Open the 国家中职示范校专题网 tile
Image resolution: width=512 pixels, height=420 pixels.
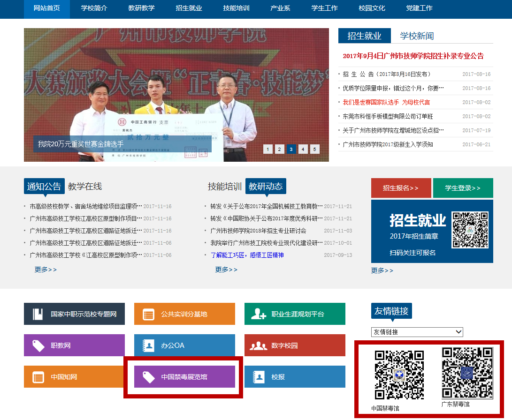[75, 314]
